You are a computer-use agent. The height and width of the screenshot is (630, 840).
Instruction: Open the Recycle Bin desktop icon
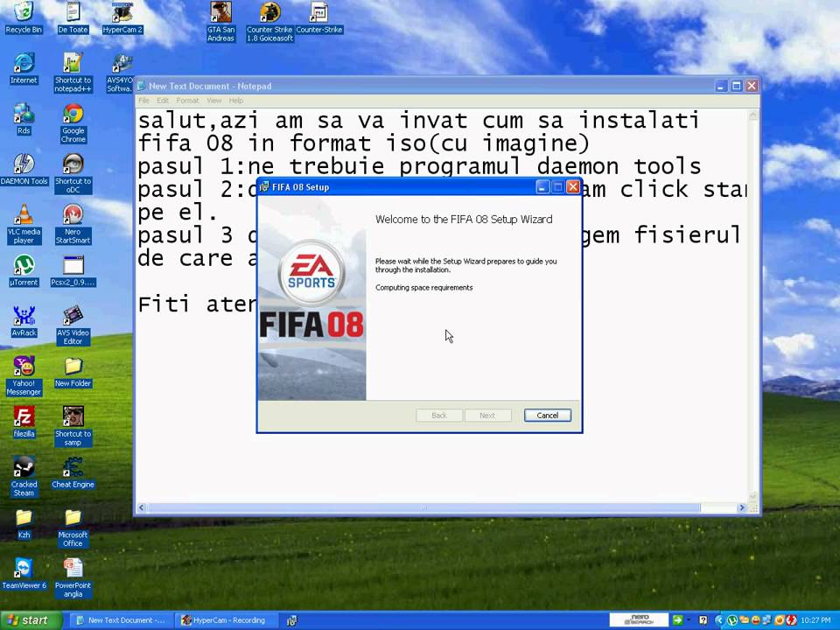tap(24, 17)
